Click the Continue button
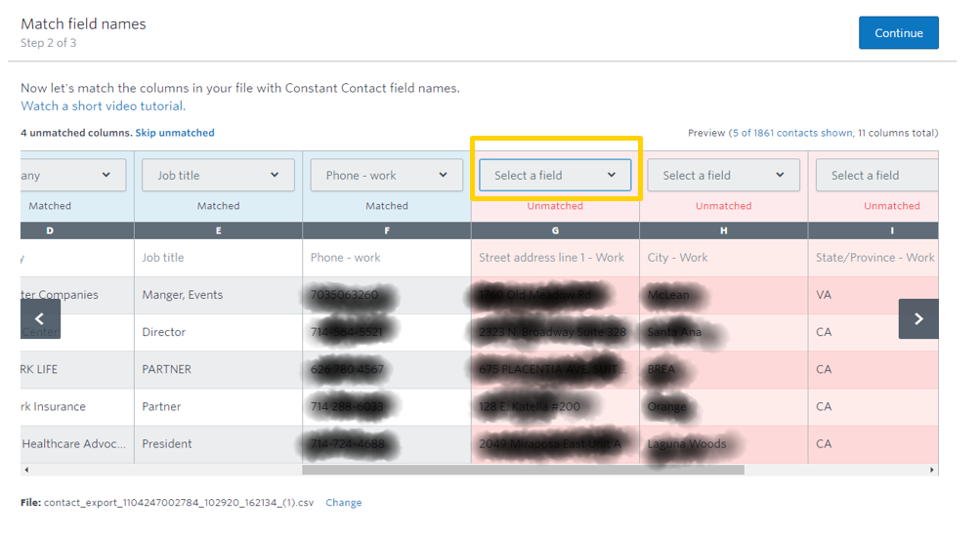This screenshot has width=980, height=540. [898, 33]
